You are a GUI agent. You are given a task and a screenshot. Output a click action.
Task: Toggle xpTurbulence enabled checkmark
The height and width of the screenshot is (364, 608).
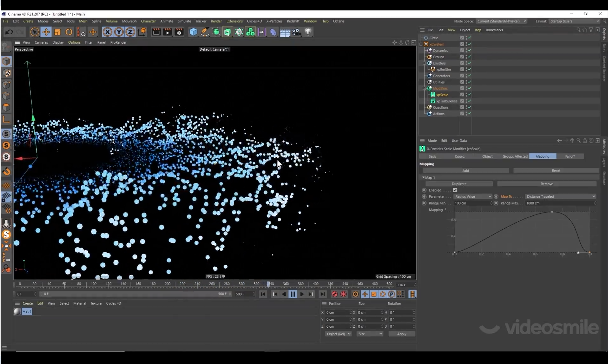(469, 101)
